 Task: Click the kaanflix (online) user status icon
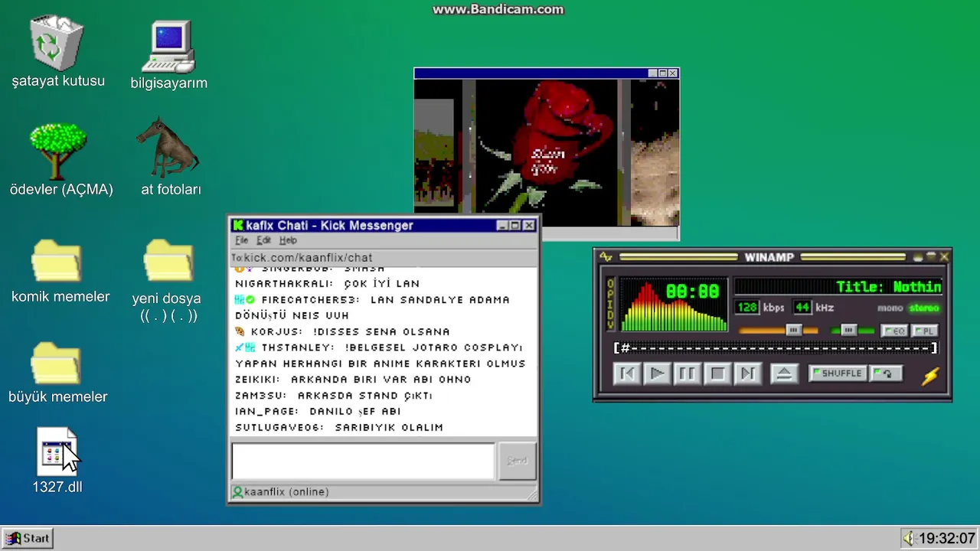pos(237,492)
